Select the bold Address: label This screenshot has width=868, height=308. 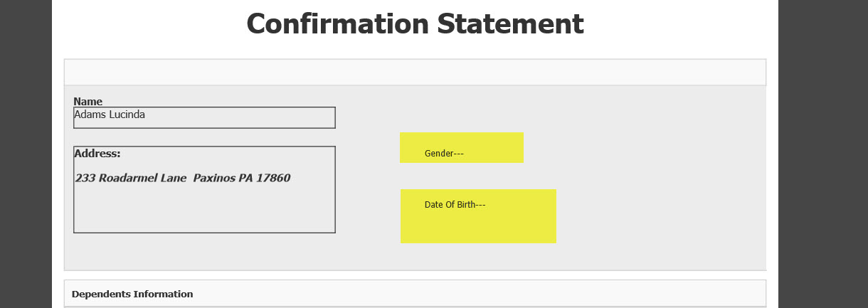point(97,153)
